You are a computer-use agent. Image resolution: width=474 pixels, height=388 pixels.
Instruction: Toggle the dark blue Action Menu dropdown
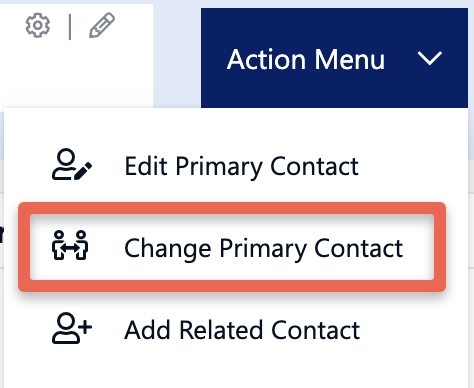pos(334,58)
